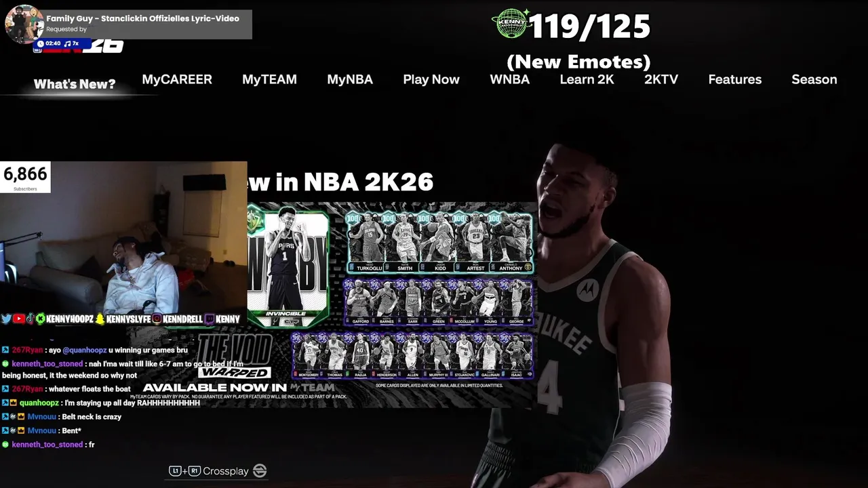The width and height of the screenshot is (868, 488).
Task: Click the Instagram icon beside KENNDRELL
Action: 157,319
